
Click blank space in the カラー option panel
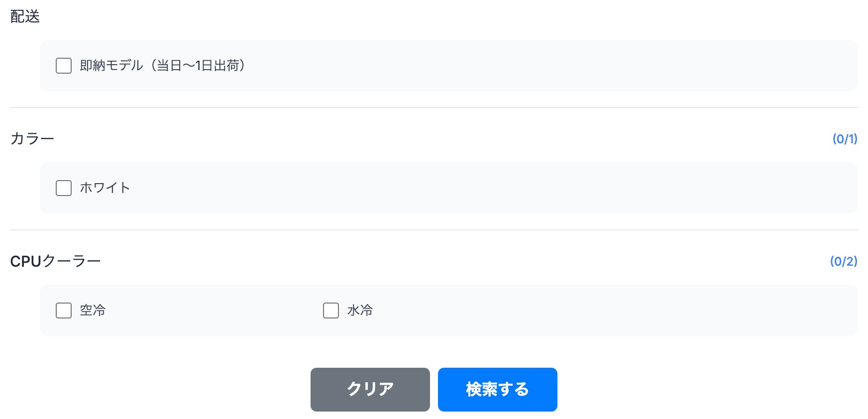tap(498, 188)
